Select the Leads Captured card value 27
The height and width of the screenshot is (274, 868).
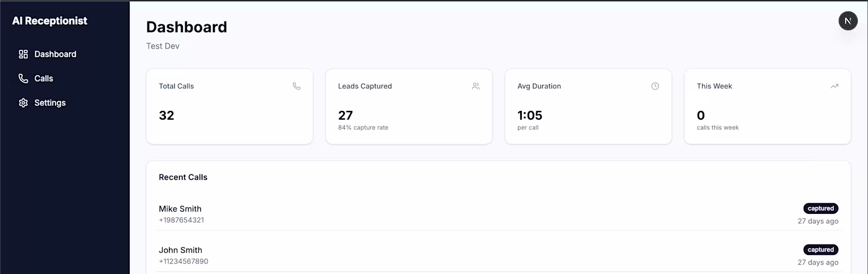tap(345, 116)
